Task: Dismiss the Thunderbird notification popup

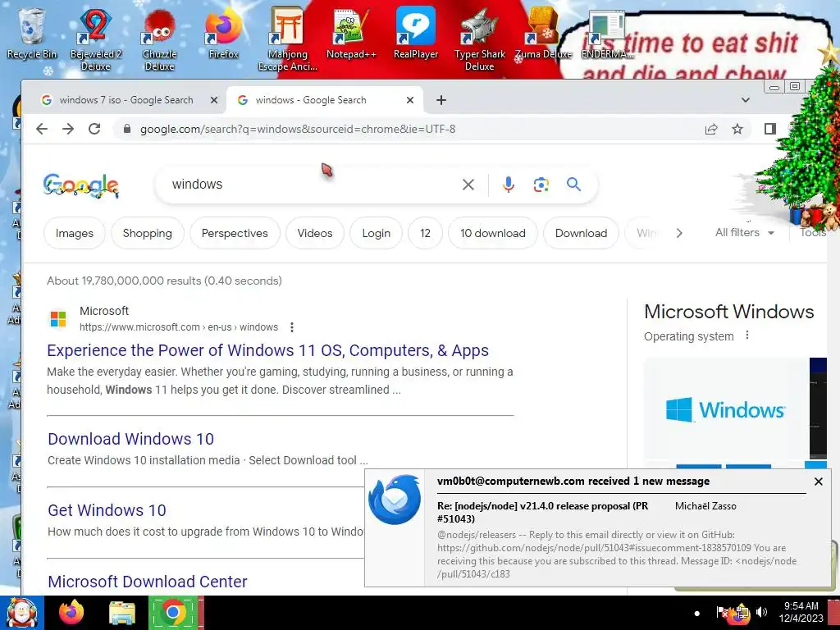Action: coord(818,482)
